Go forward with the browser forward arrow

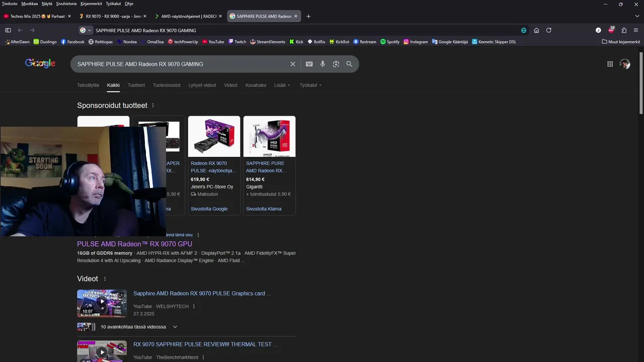(x=32, y=30)
